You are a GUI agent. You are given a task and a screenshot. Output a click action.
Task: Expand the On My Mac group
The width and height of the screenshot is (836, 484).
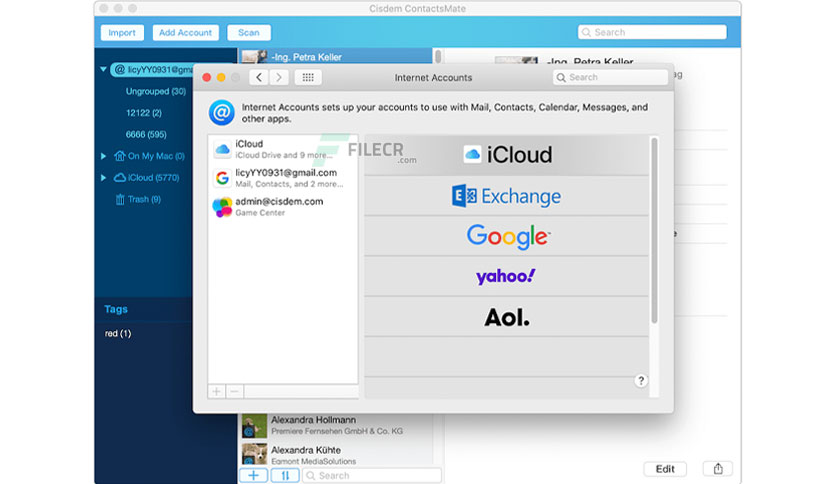coord(103,156)
